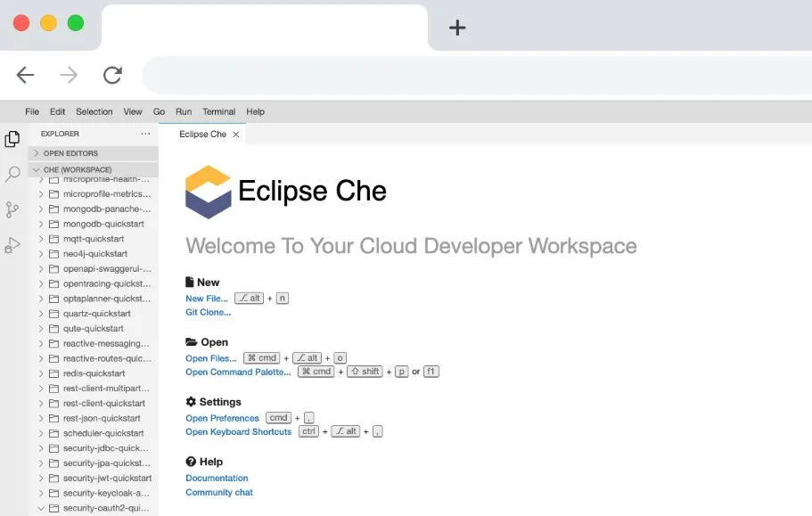812x516 pixels.
Task: Open the Run and Debug view icon
Action: [12, 245]
